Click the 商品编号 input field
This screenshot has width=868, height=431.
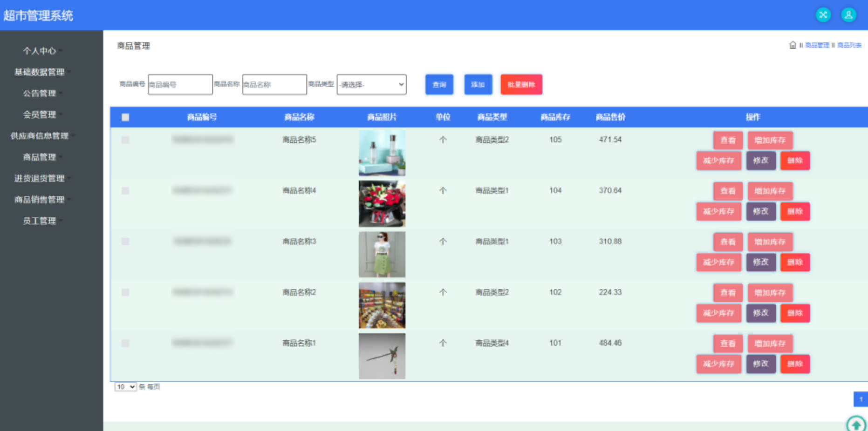(180, 85)
